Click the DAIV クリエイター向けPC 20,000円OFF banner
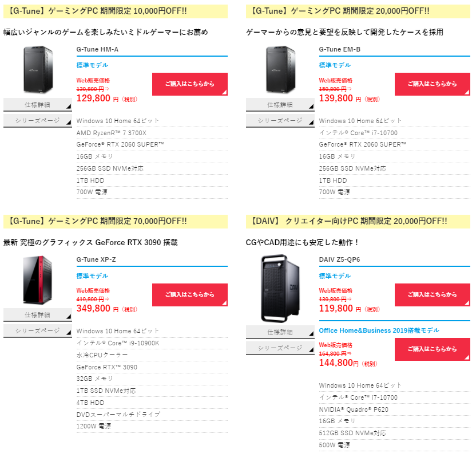The height and width of the screenshot is (461, 476). pyautogui.click(x=358, y=221)
